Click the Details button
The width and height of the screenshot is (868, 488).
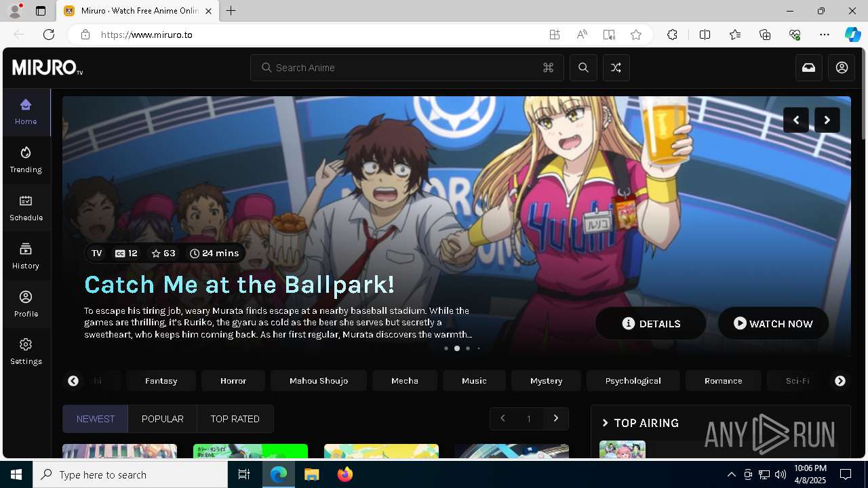(651, 323)
